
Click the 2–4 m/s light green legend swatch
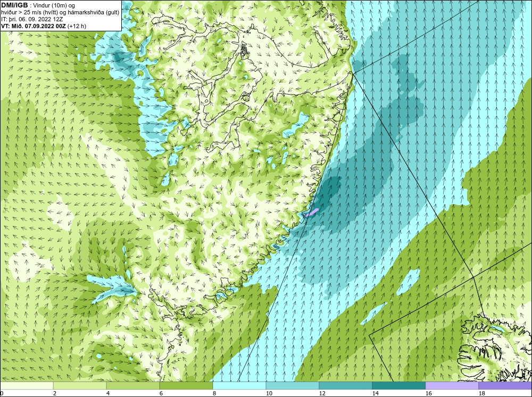tap(80, 386)
